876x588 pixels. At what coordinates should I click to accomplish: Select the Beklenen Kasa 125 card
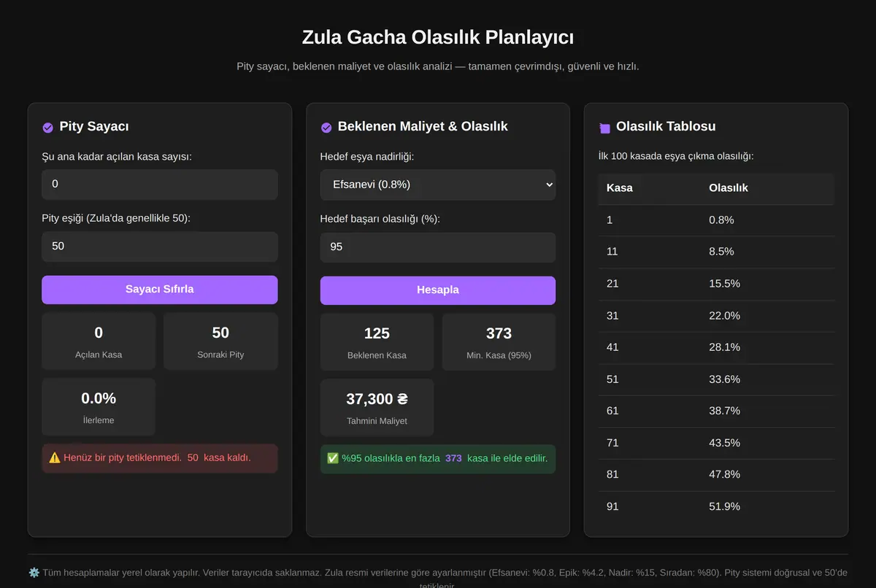377,342
